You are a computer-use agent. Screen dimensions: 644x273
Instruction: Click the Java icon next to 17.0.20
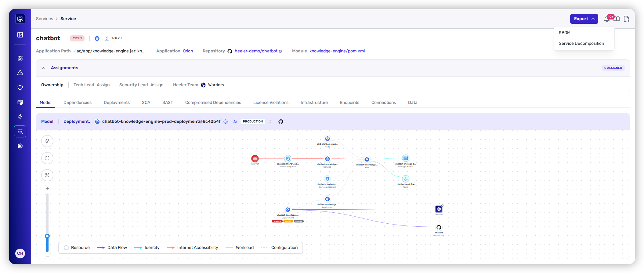click(x=107, y=38)
